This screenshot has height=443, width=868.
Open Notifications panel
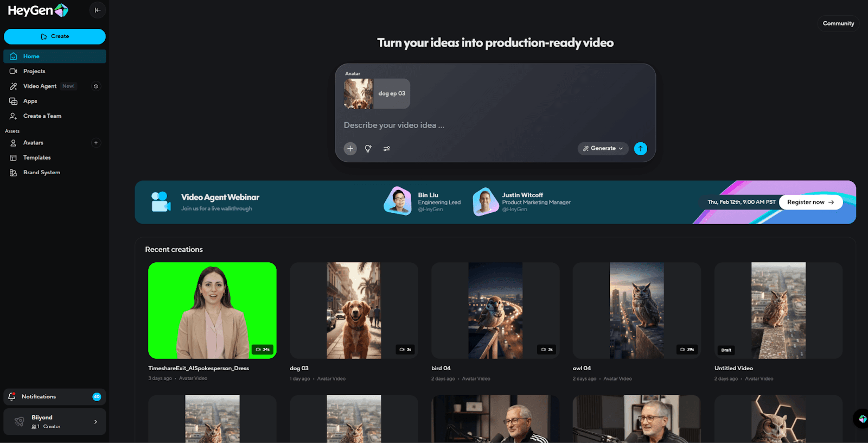click(x=55, y=397)
